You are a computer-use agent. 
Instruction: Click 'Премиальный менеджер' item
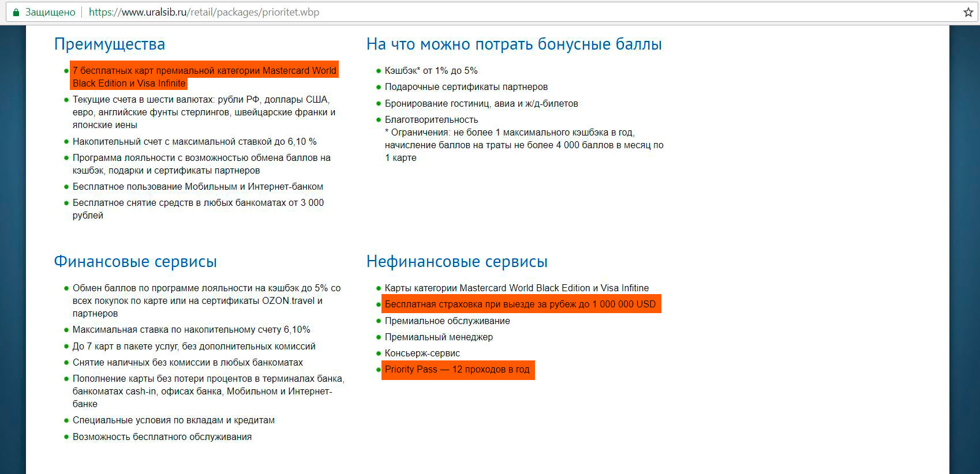(x=439, y=337)
